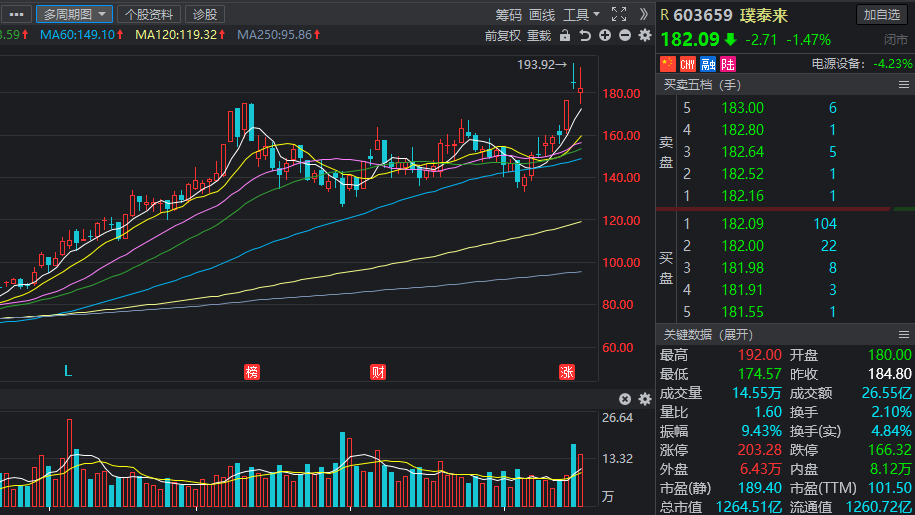Screen dimensions: 915x515
Task: Click the undo arrow icon above chart
Action: point(585,36)
